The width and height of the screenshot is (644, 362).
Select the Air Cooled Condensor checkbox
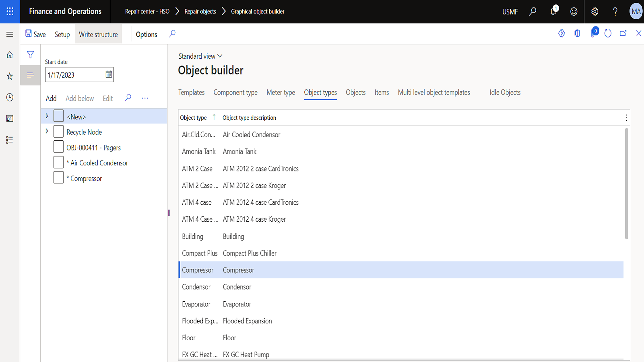tap(58, 162)
